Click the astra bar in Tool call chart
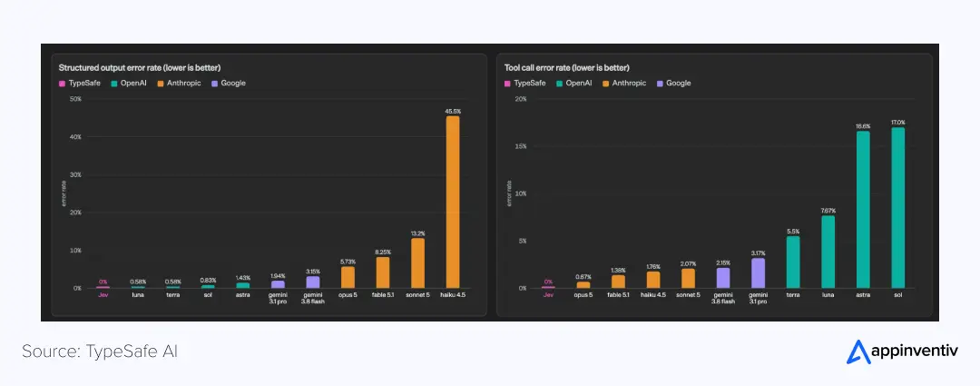The width and height of the screenshot is (980, 386). 863,210
